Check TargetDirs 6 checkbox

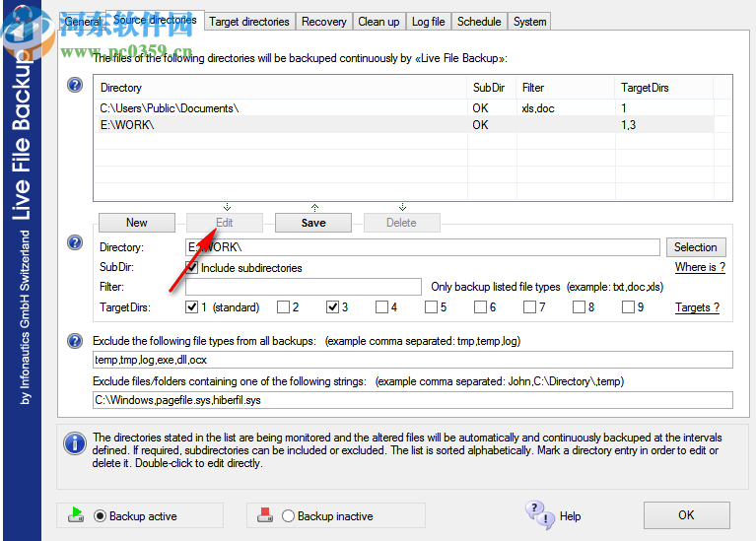click(x=480, y=307)
